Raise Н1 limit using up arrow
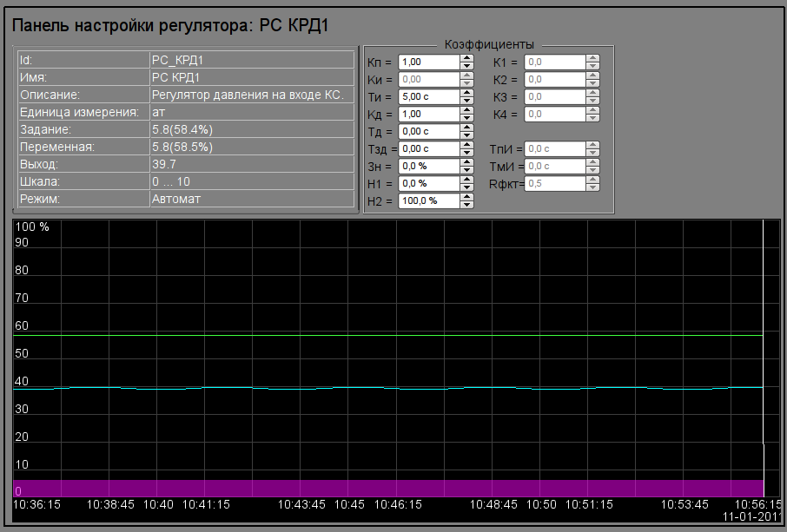This screenshot has width=787, height=532. click(466, 180)
